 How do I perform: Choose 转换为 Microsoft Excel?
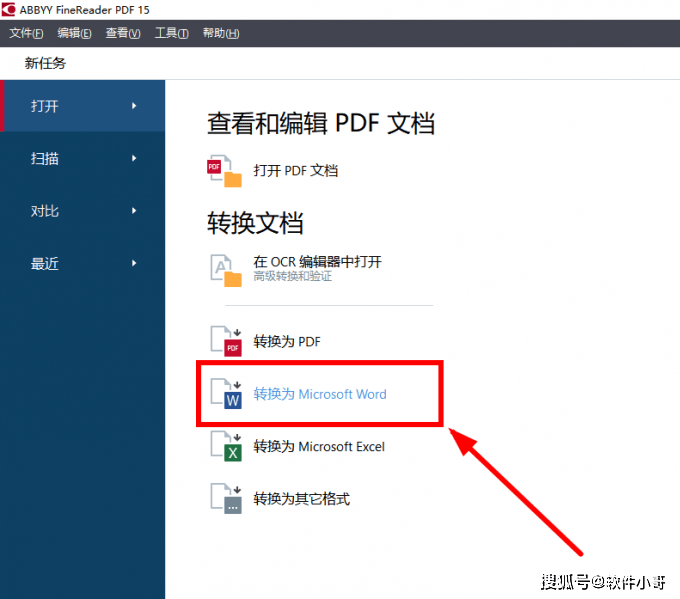tap(319, 446)
